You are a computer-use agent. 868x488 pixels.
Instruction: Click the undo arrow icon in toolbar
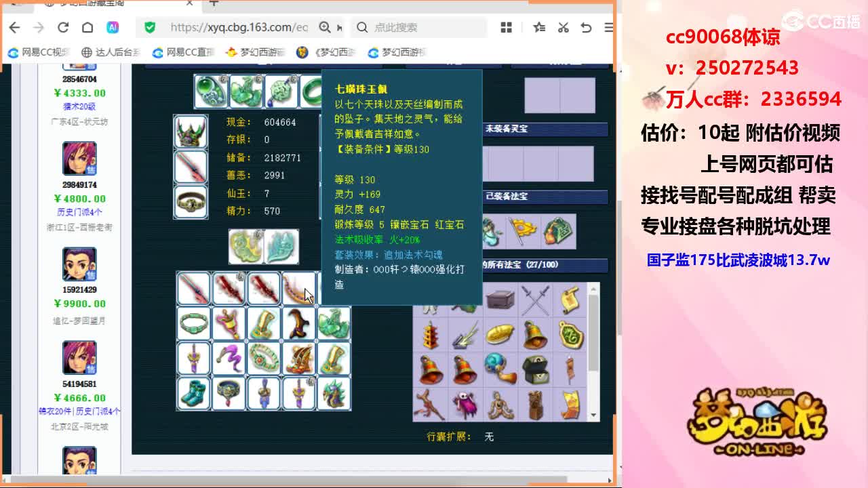pos(587,27)
